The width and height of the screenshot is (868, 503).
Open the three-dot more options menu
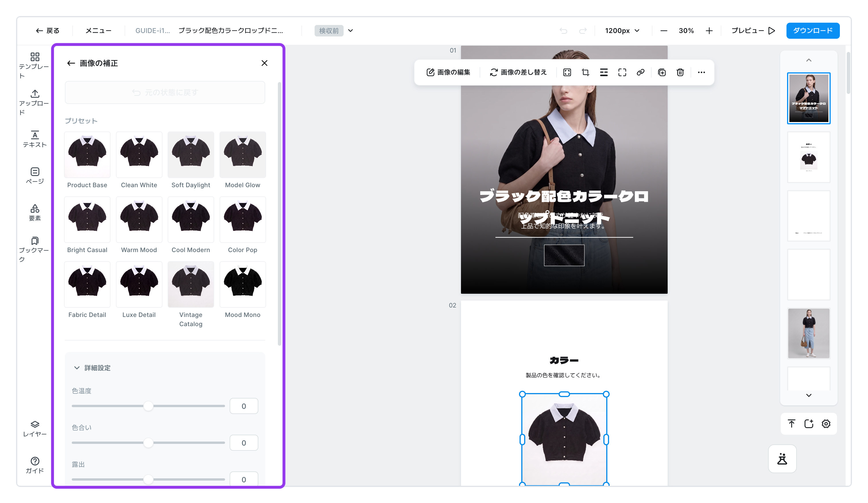coord(701,72)
